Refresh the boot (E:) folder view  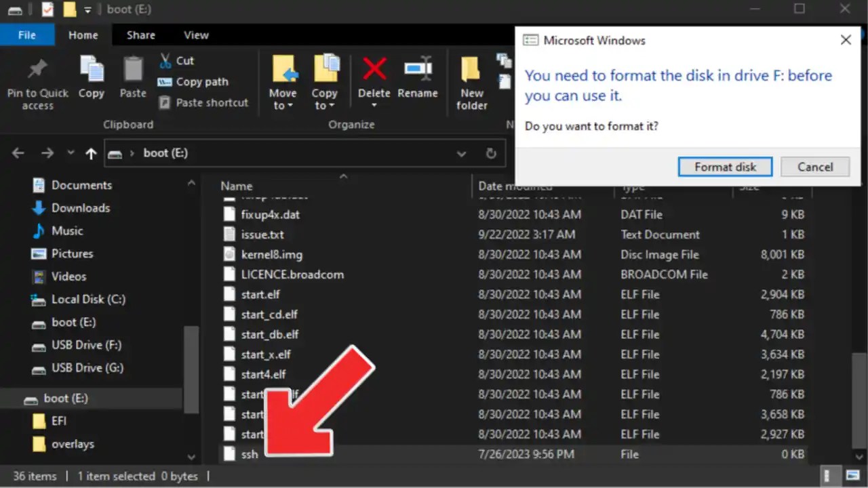pyautogui.click(x=492, y=153)
